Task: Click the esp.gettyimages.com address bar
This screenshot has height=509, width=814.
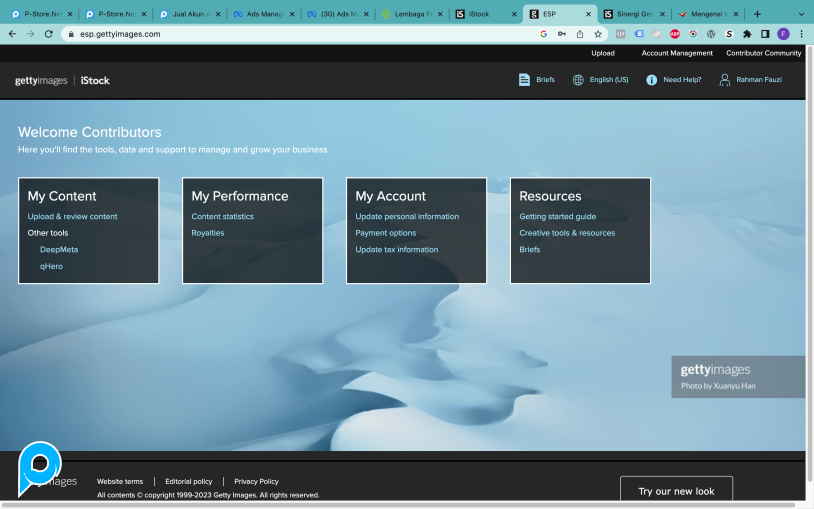Action: pos(300,34)
